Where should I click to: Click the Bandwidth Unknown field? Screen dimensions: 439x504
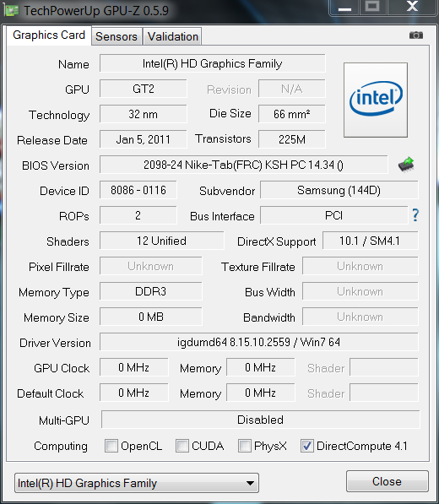click(360, 317)
